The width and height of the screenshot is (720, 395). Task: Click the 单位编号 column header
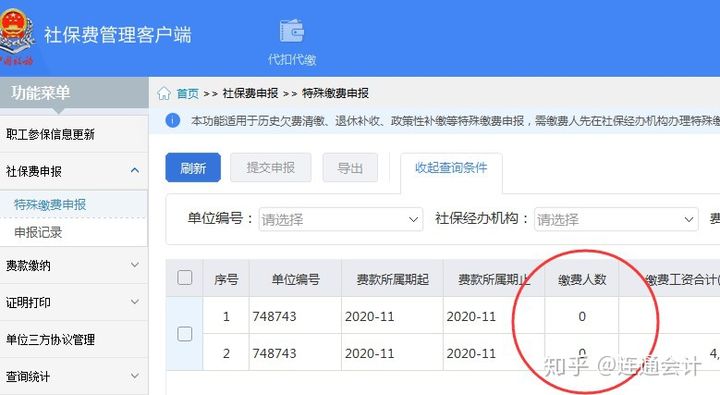[x=296, y=279]
